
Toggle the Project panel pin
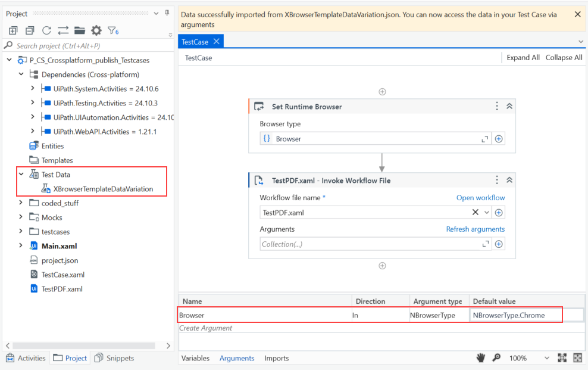166,13
